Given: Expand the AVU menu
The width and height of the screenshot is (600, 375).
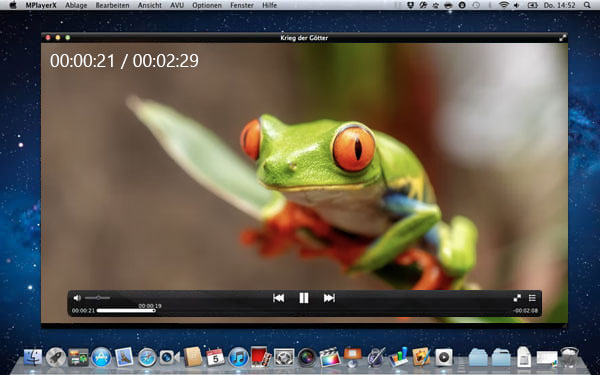Looking at the screenshot, I should tap(177, 5).
